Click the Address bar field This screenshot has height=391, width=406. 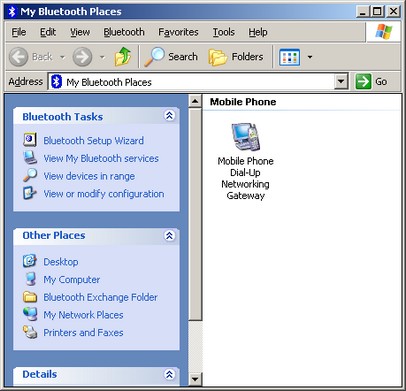point(198,82)
